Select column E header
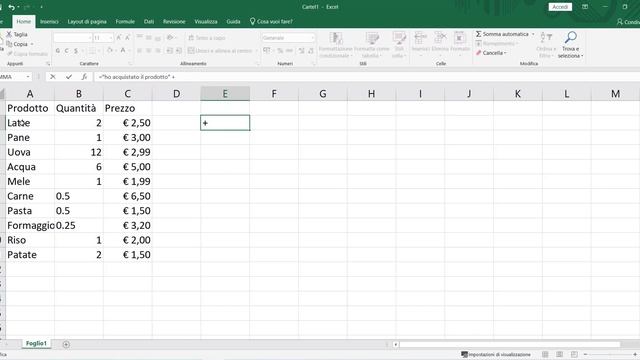This screenshot has width=640, height=360. pyautogui.click(x=225, y=94)
